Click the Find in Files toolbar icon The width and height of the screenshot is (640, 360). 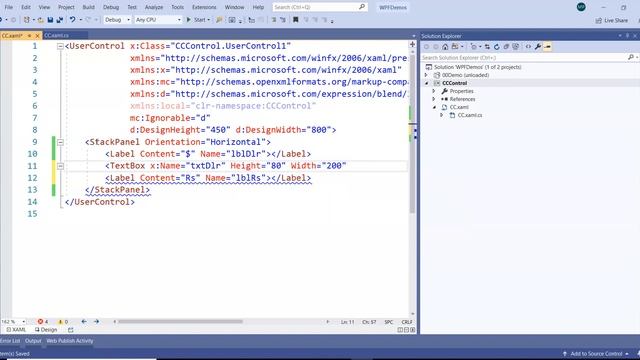[x=219, y=20]
